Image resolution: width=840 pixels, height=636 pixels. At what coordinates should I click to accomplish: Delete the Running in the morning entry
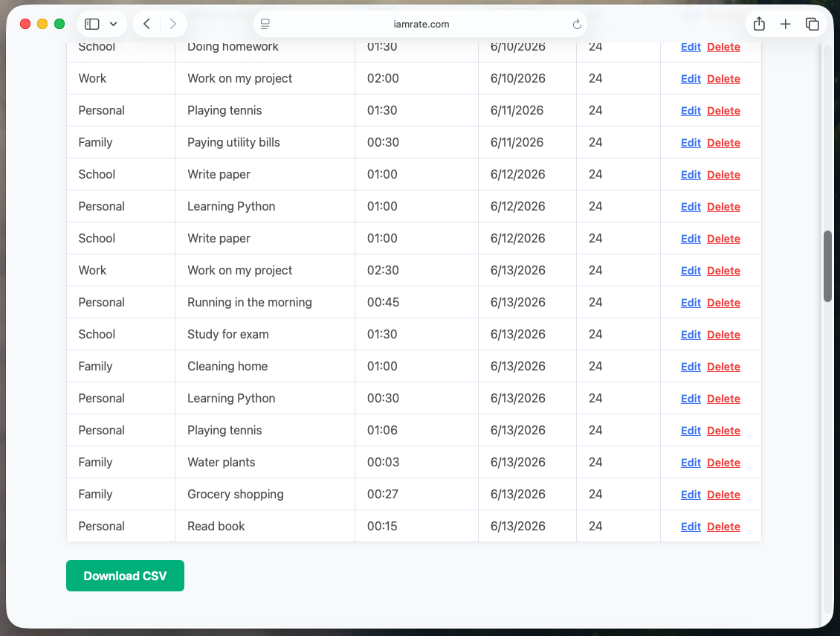(x=724, y=303)
